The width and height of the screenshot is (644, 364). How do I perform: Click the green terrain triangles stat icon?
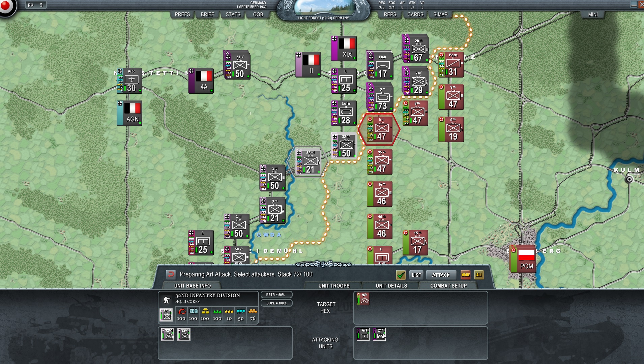click(x=217, y=312)
